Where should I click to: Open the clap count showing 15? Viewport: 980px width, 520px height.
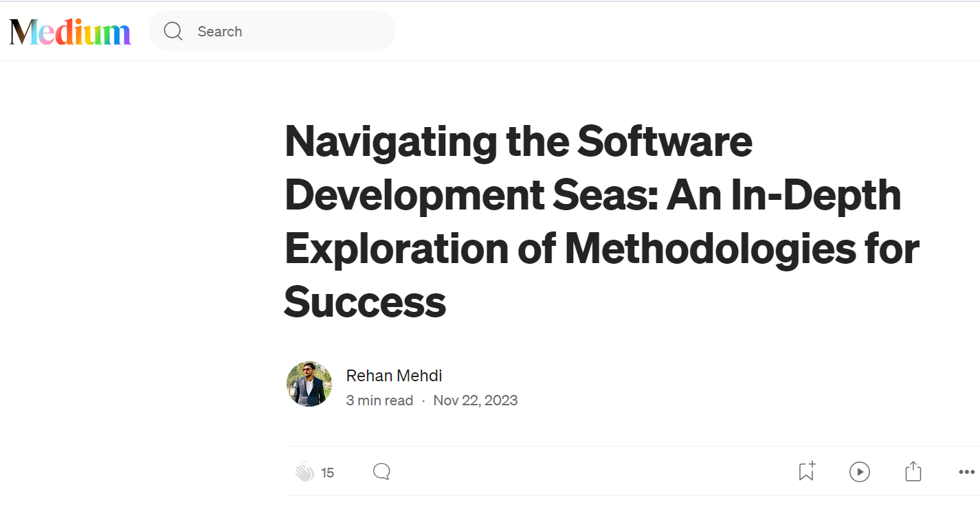tap(328, 473)
